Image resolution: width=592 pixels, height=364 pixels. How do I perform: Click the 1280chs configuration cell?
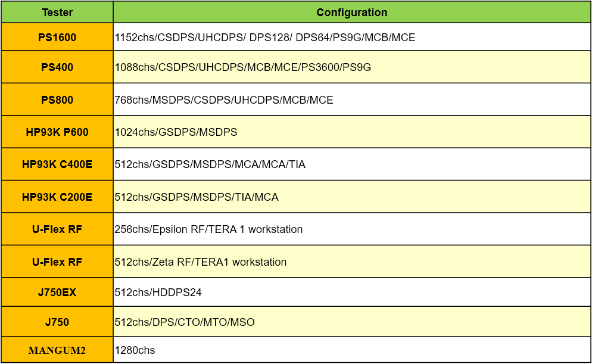pos(352,350)
